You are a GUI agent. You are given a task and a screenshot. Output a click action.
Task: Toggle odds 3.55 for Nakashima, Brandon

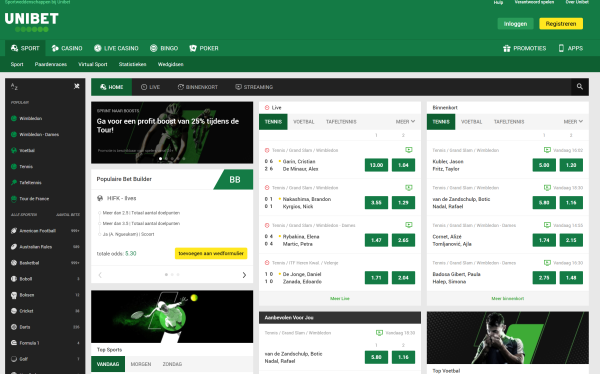376,203
